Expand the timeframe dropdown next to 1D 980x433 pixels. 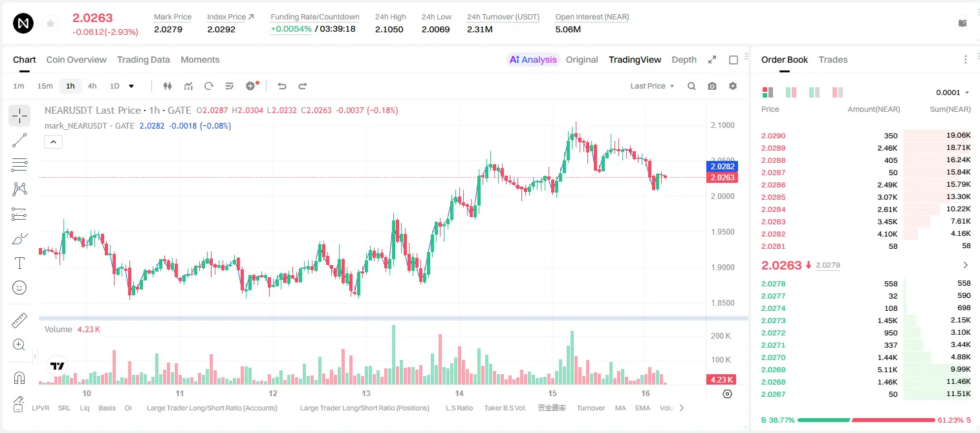[131, 86]
